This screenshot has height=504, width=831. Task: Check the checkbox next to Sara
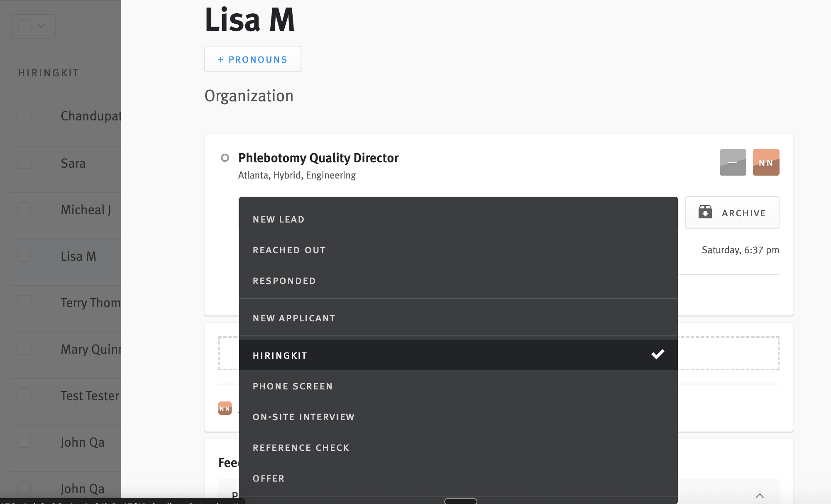24,162
